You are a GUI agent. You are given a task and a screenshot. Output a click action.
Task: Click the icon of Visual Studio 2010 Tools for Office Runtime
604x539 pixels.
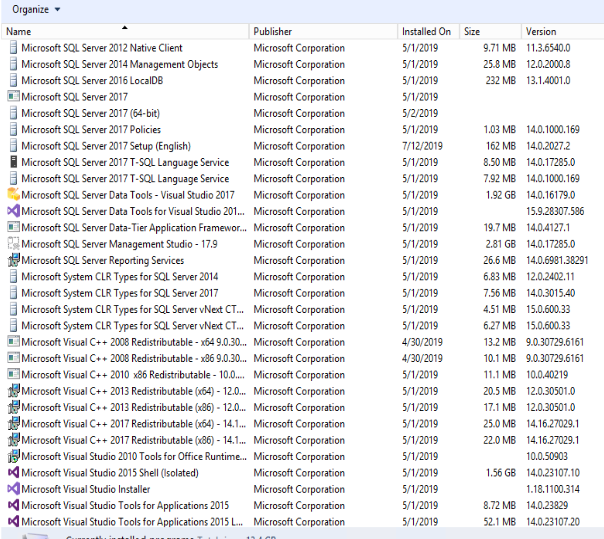pyautogui.click(x=13, y=456)
